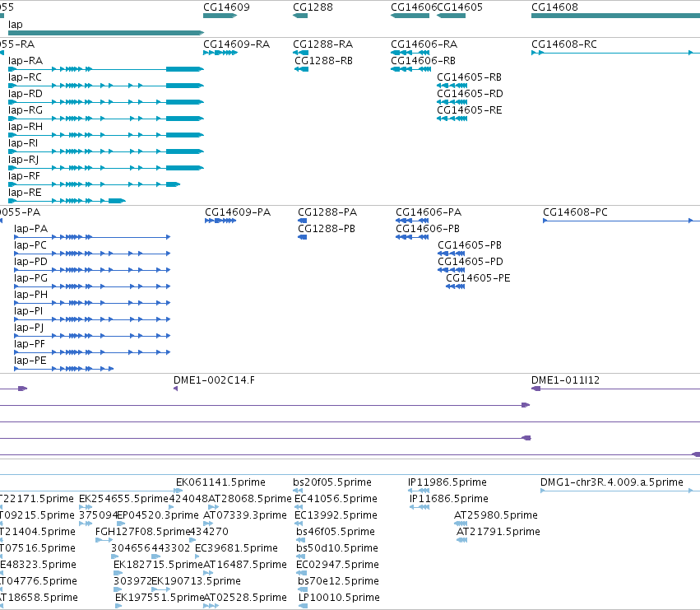Select transcript lap-RJ
This screenshot has width=700, height=610.
(x=106, y=168)
